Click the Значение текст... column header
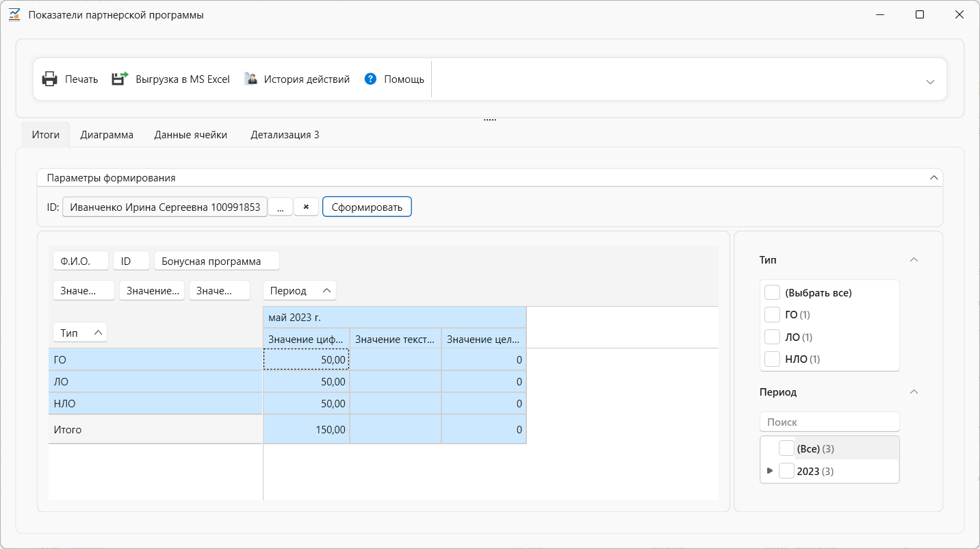Viewport: 980px width, 549px height. pos(396,339)
